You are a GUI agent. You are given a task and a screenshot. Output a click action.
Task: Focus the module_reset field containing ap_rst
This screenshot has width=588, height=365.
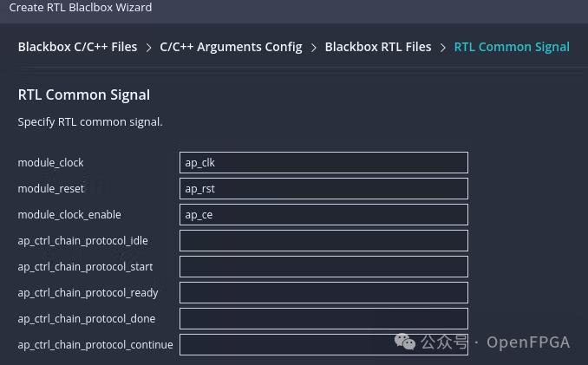323,189
